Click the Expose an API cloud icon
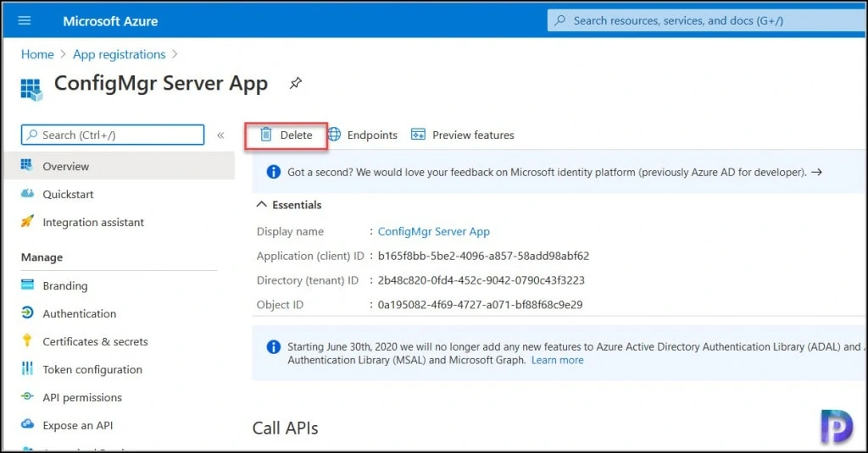This screenshot has width=868, height=453. tap(27, 424)
